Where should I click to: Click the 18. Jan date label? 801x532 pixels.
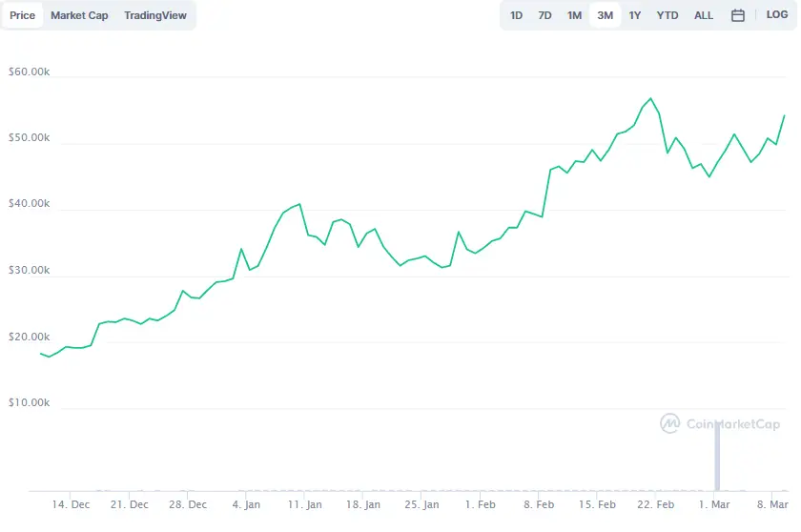coord(362,504)
